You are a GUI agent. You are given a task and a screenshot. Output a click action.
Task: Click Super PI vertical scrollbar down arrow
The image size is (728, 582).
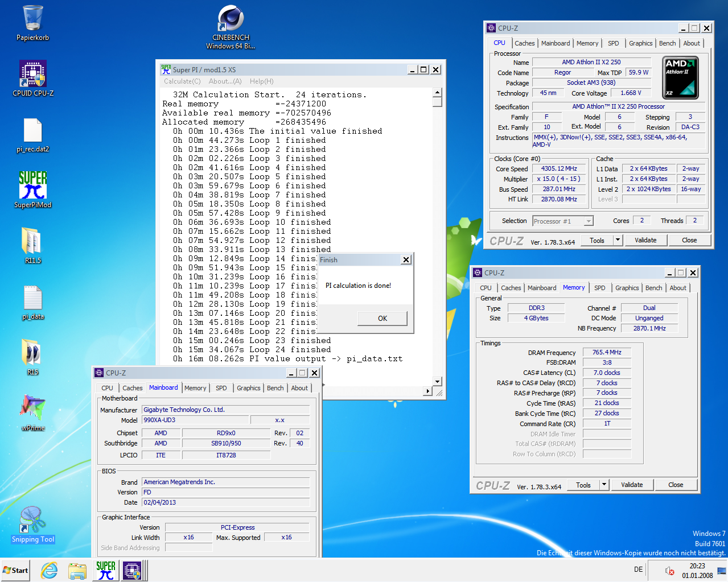(437, 382)
